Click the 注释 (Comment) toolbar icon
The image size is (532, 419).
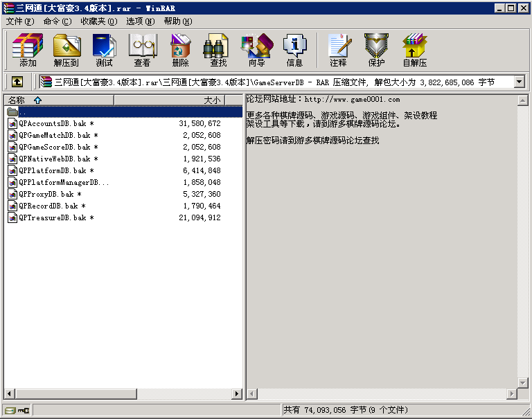[x=338, y=50]
